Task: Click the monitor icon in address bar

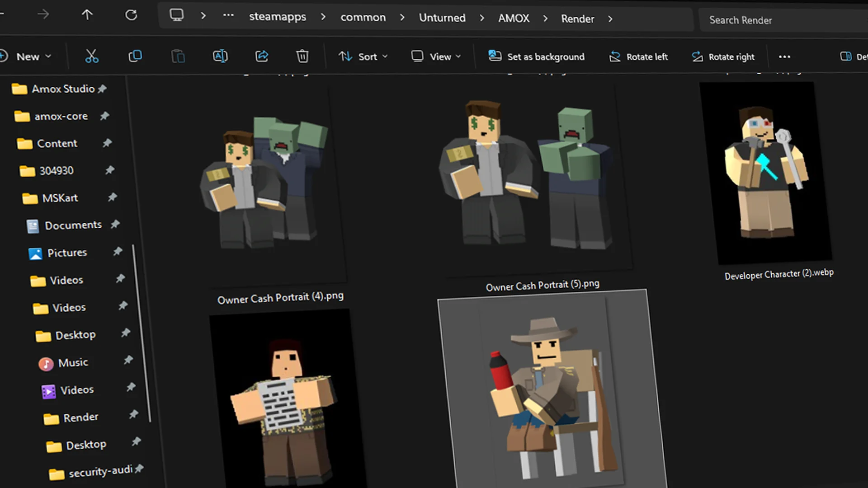Action: (176, 15)
